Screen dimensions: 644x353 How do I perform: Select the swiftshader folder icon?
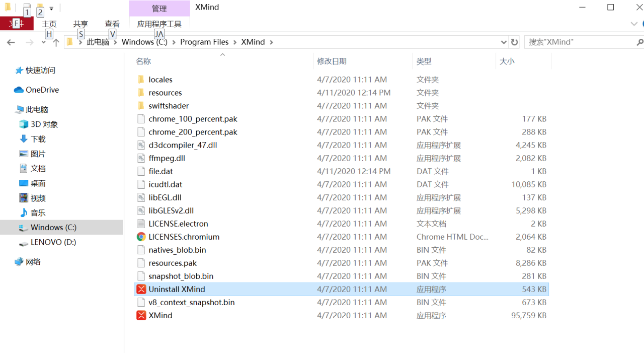coord(141,106)
